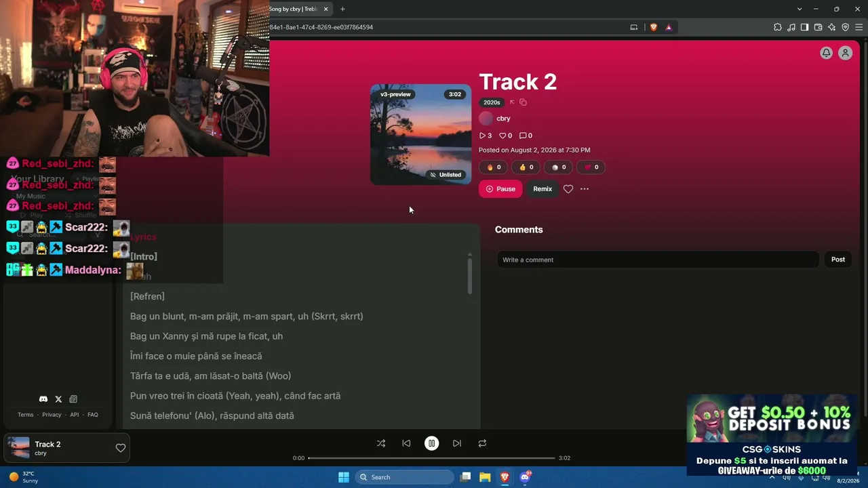Open the FAQ link
Viewport: 868px width, 488px height.
(93, 415)
